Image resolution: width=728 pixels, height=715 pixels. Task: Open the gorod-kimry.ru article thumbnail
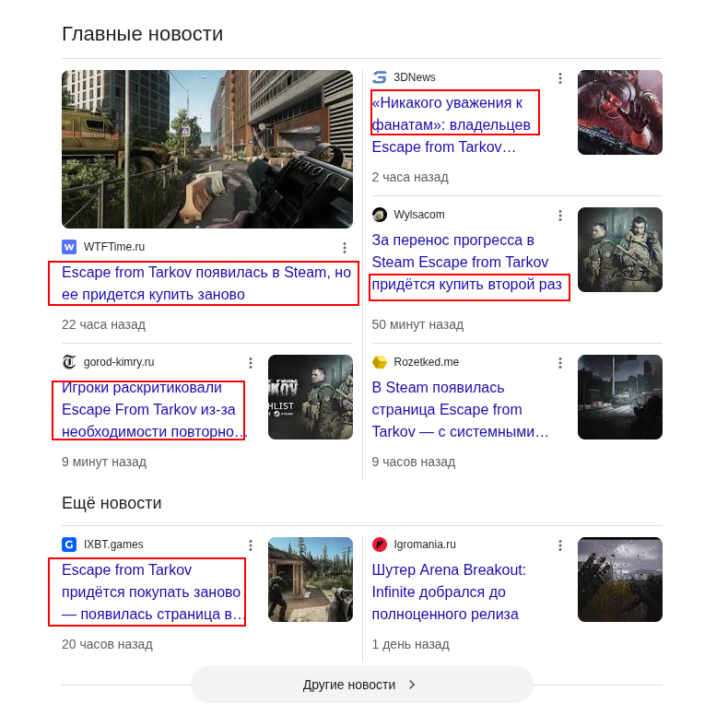click(311, 397)
